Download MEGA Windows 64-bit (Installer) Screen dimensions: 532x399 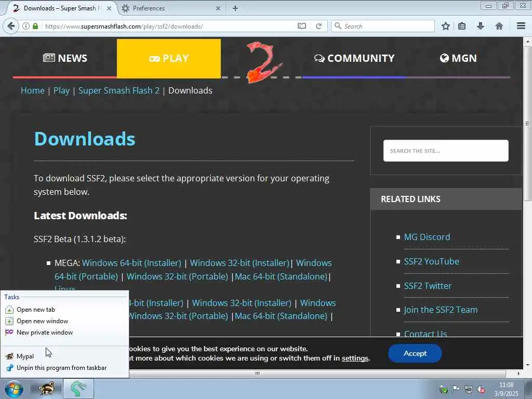click(131, 263)
